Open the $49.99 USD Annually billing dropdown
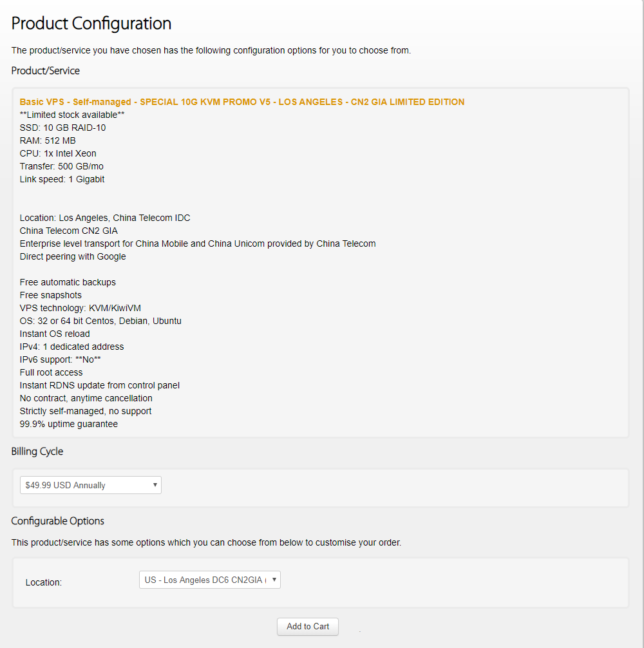This screenshot has width=644, height=648. coord(91,485)
